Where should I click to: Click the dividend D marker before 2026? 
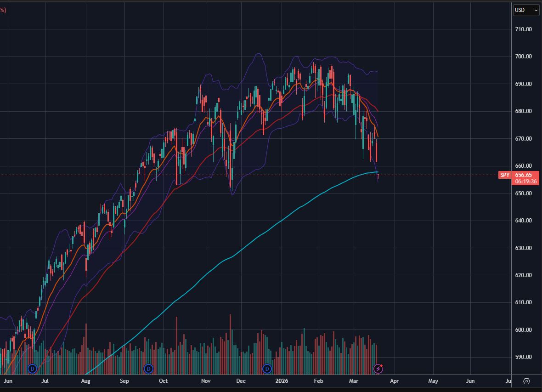click(x=267, y=369)
